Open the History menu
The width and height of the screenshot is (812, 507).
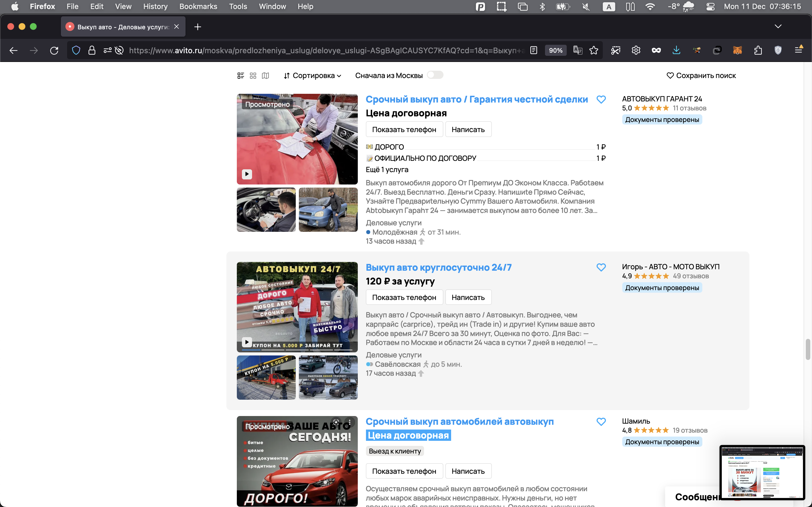point(155,6)
